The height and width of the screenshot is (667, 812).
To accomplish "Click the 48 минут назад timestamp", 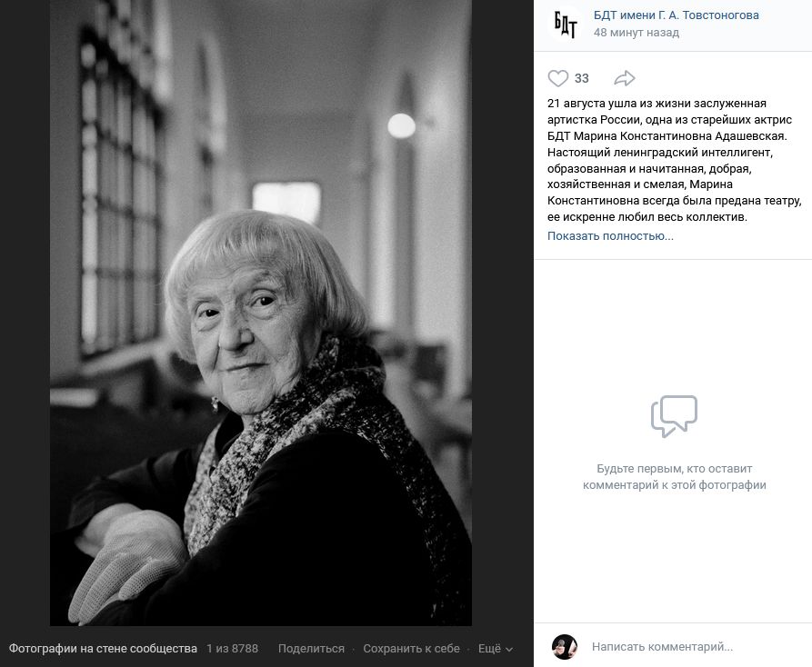I will pyautogui.click(x=636, y=33).
